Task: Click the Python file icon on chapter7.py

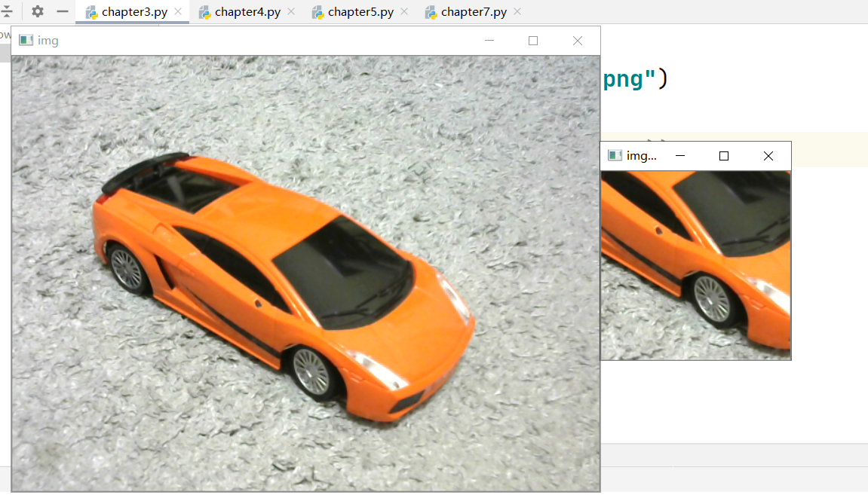Action: pyautogui.click(x=431, y=12)
